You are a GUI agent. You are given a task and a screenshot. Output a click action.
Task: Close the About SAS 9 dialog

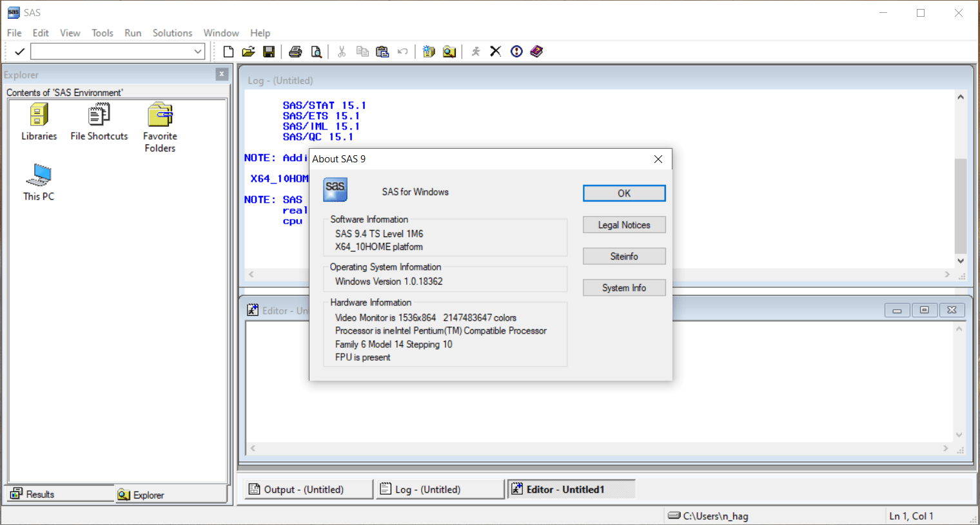pos(658,159)
